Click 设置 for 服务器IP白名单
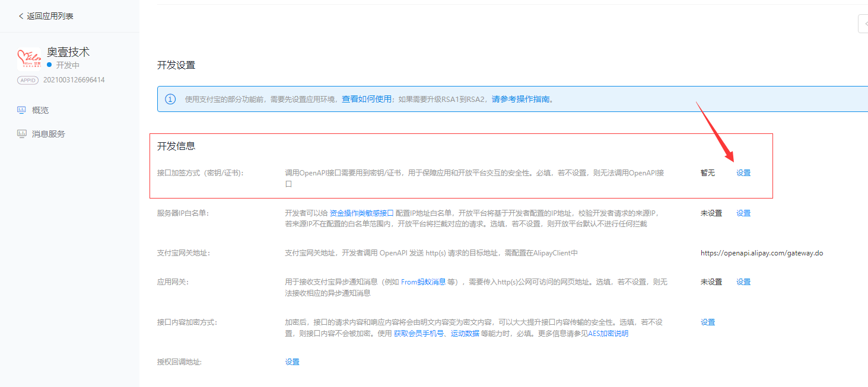Image resolution: width=868 pixels, height=387 pixels. coord(743,213)
